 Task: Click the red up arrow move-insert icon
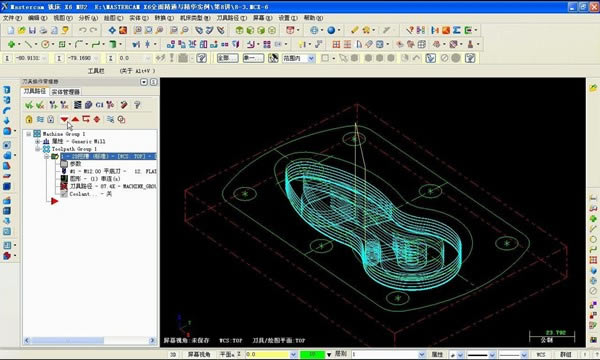click(x=75, y=119)
